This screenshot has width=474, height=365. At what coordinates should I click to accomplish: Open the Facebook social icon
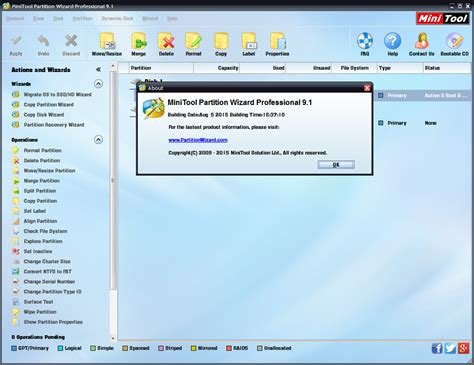437,348
